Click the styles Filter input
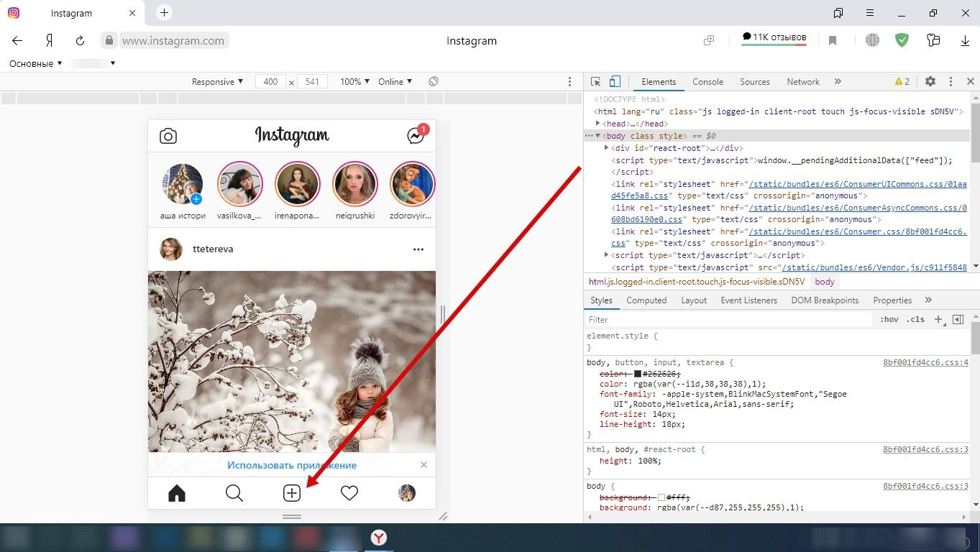 [729, 319]
